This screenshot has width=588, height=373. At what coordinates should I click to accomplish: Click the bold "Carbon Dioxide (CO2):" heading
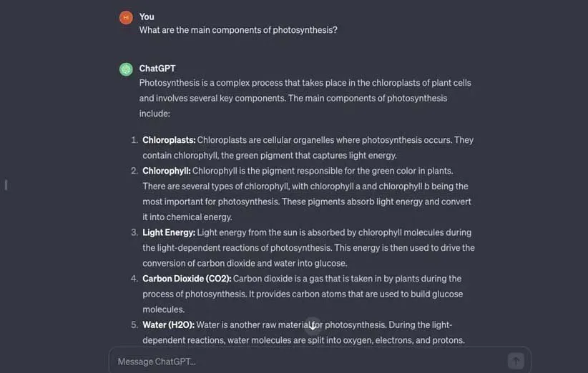[x=186, y=279]
